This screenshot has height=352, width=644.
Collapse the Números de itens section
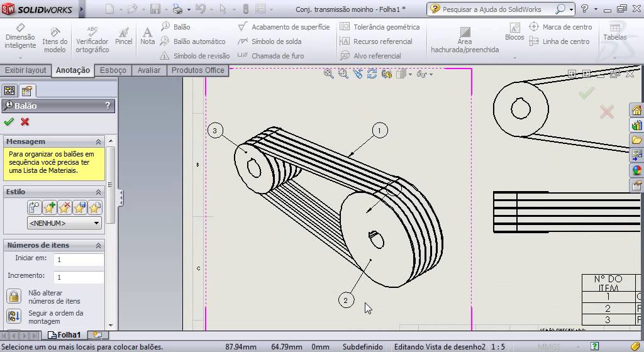pos(98,245)
